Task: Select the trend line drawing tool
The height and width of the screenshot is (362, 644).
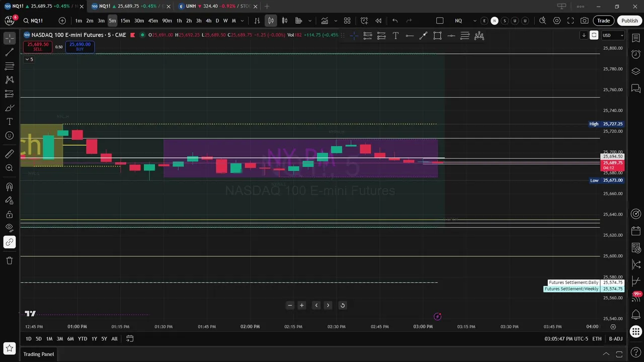Action: (9, 52)
